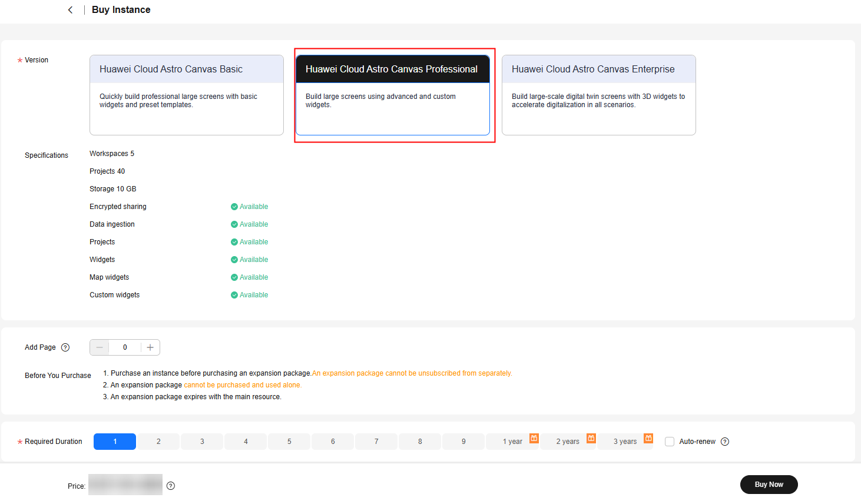Click the green check beside Encrypted sharing
This screenshot has width=861, height=504.
(x=234, y=207)
